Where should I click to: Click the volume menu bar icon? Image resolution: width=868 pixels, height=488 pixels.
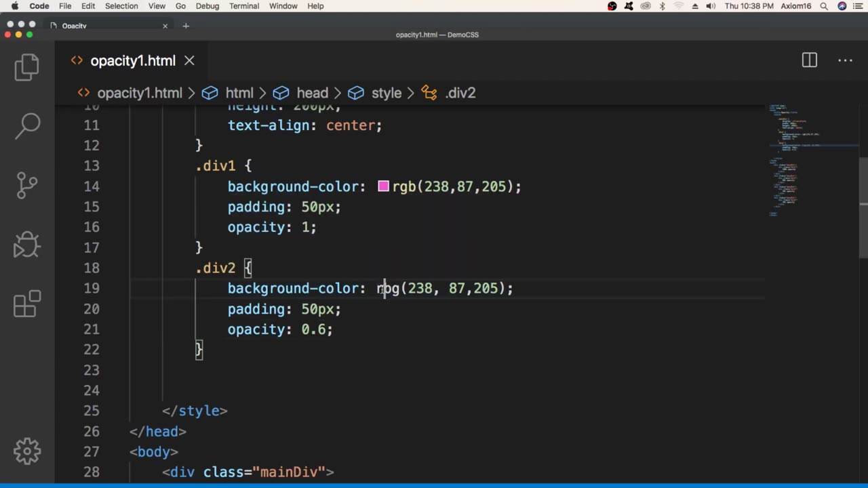coord(711,6)
